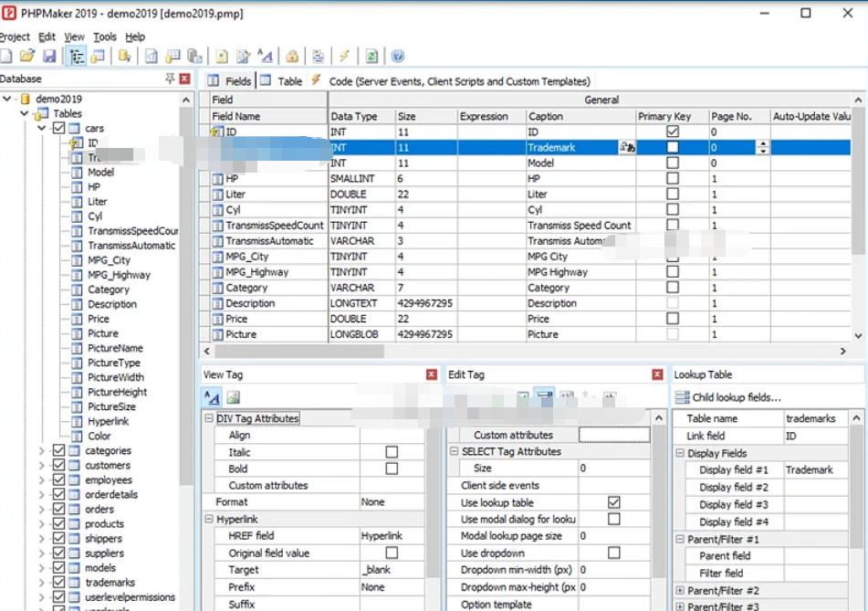Click the fields grid horizontal scrollbar
The height and width of the screenshot is (611, 868).
(x=299, y=352)
